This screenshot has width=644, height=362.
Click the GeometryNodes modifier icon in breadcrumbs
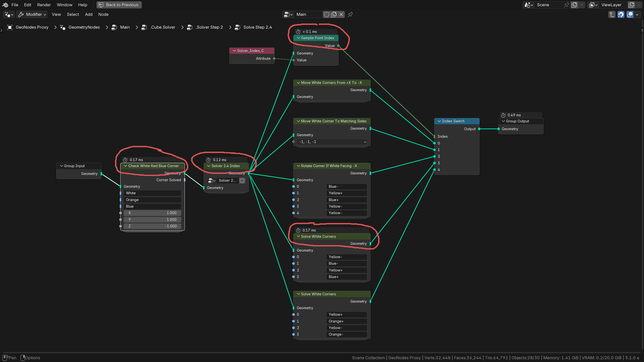coord(63,27)
